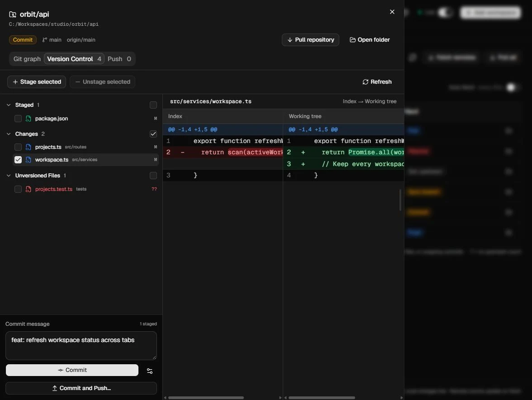Click the workspace.ts file icon
The width and height of the screenshot is (532, 400).
click(28, 159)
